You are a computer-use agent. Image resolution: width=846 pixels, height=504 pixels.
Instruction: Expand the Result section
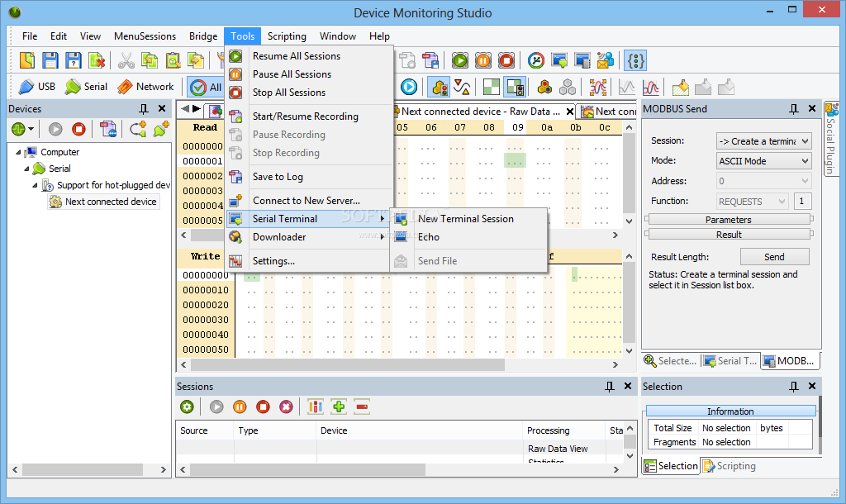pos(729,235)
